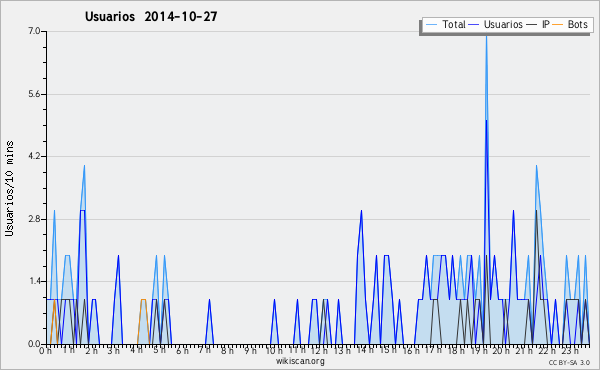Click the light blue Total line swatch
This screenshot has height=370, width=600.
pyautogui.click(x=431, y=25)
